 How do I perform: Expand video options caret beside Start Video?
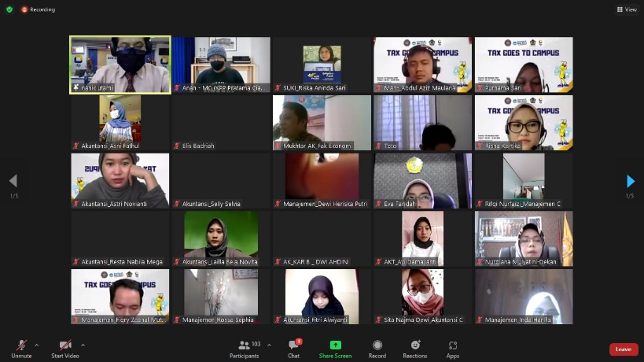click(83, 345)
